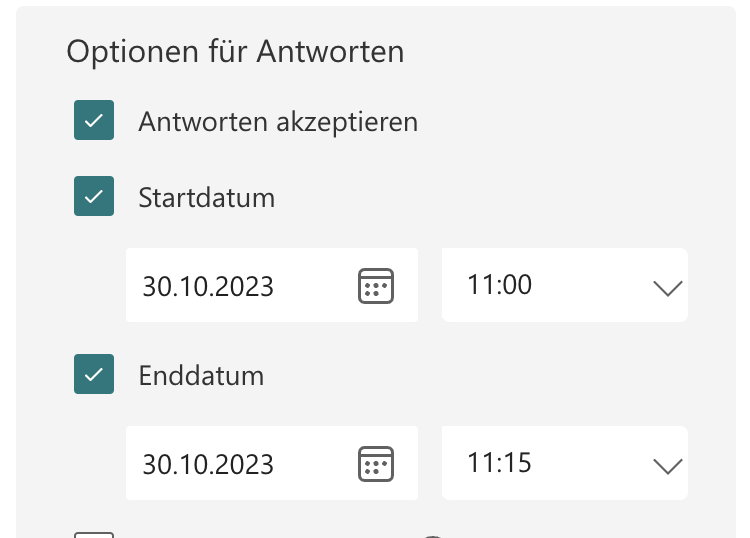
Task: Select the 11:15 time value text
Action: coord(500,463)
